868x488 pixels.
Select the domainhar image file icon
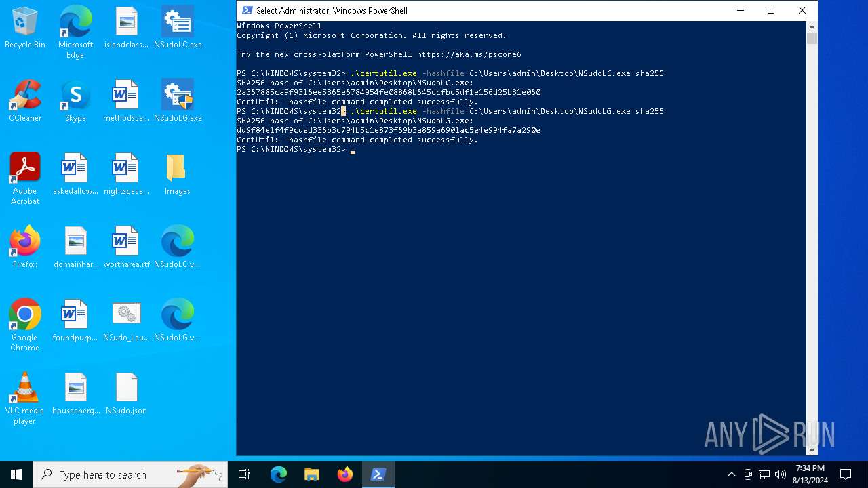tap(76, 248)
